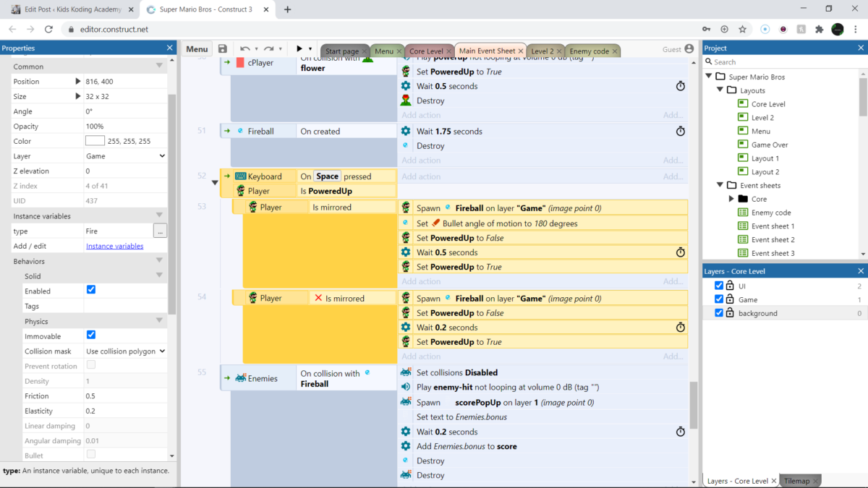The image size is (868, 488).
Task: Hide the UI layer
Action: point(719,286)
